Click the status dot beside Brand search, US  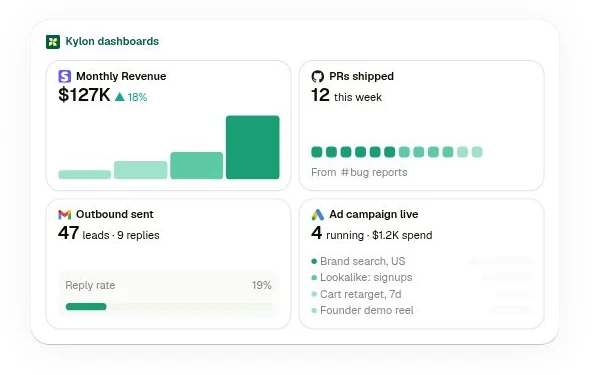click(x=314, y=262)
